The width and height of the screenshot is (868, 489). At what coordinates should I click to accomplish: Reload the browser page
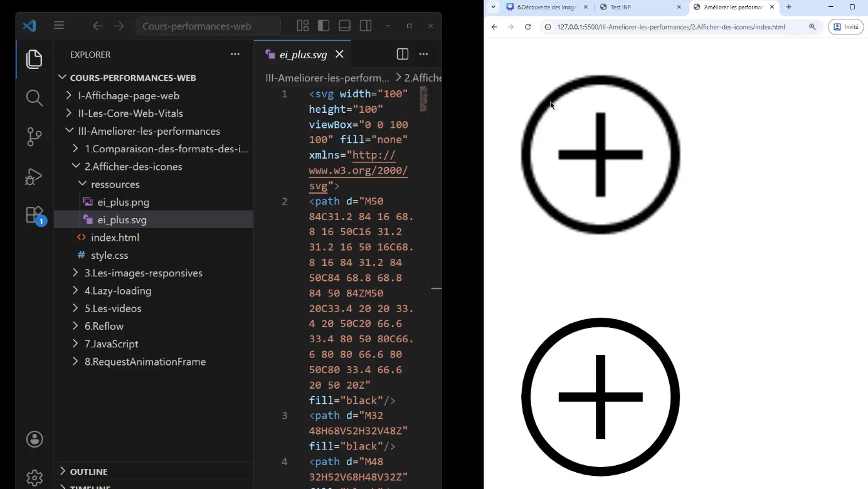tap(527, 27)
